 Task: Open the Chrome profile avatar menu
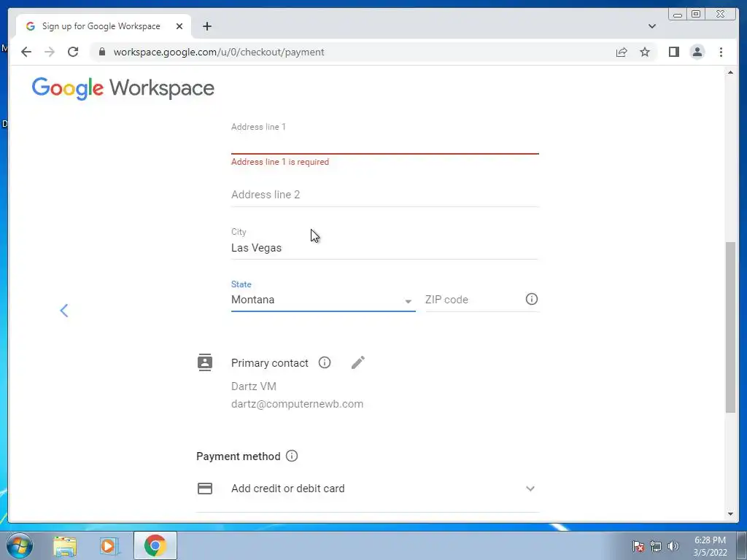coord(697,52)
